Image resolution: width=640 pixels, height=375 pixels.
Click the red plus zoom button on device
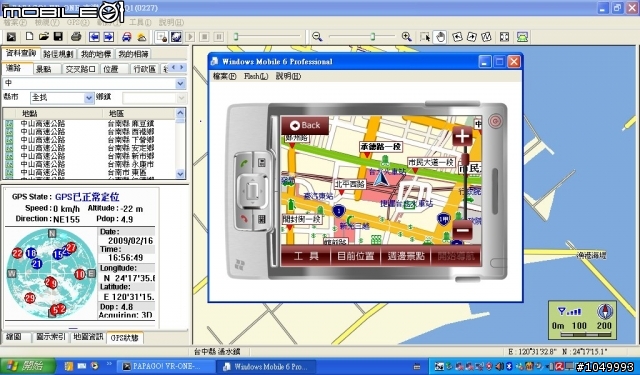(462, 136)
